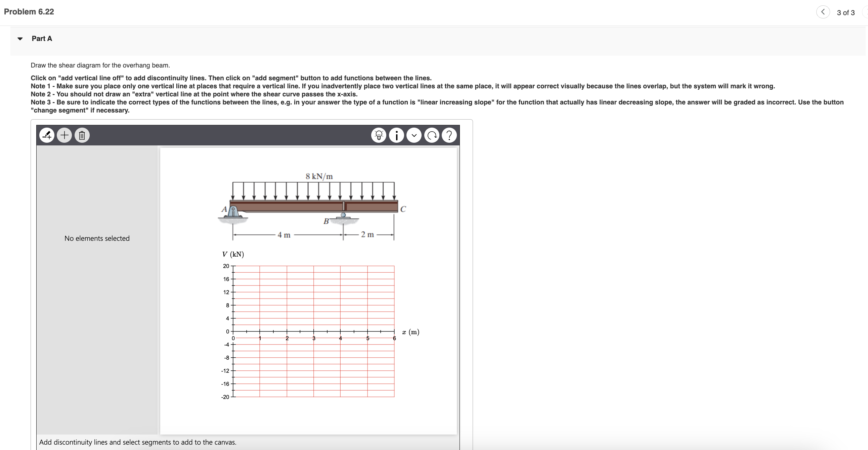Click x-axis tick labeled 2
Screen dimensions: 868x450
click(x=287, y=338)
